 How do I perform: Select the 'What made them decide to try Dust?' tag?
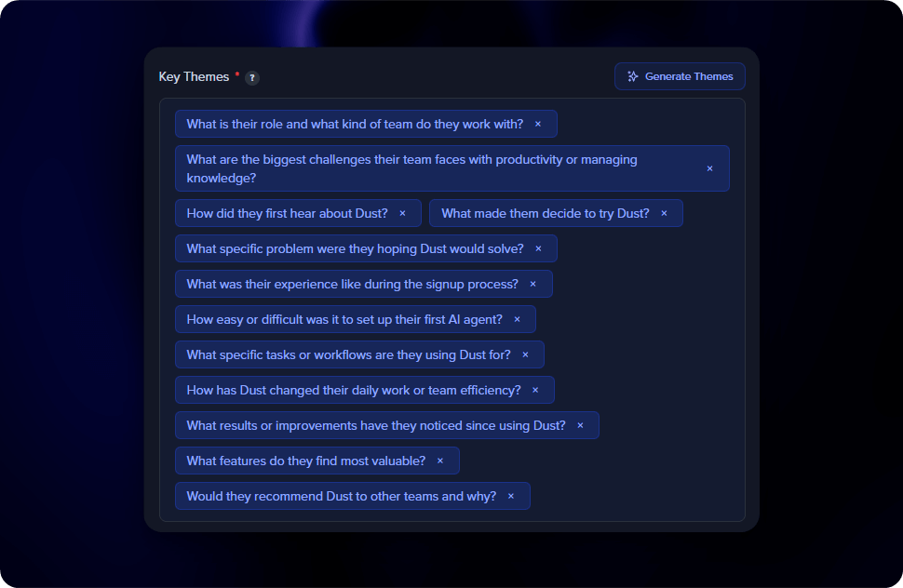tap(545, 213)
